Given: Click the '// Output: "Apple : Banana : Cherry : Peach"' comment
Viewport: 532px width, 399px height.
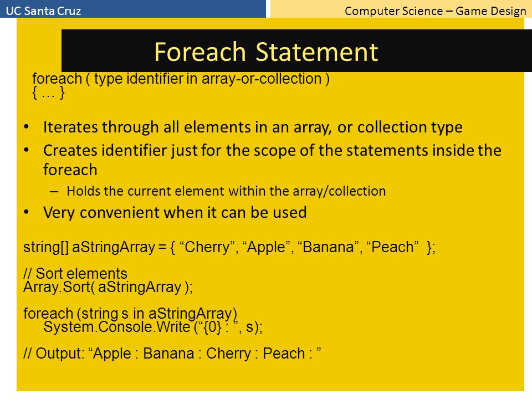Looking at the screenshot, I should pyautogui.click(x=172, y=354).
